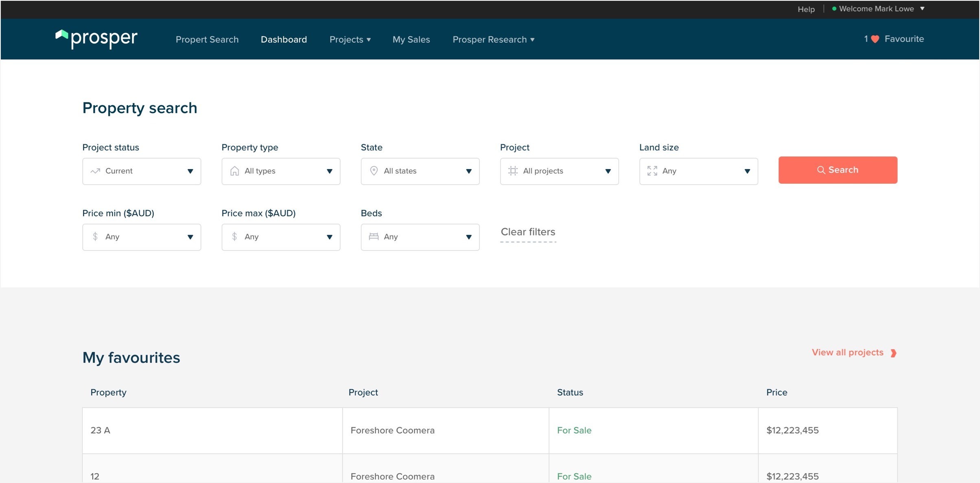Image resolution: width=980 pixels, height=483 pixels.
Task: Open the Project status dropdown
Action: [142, 171]
